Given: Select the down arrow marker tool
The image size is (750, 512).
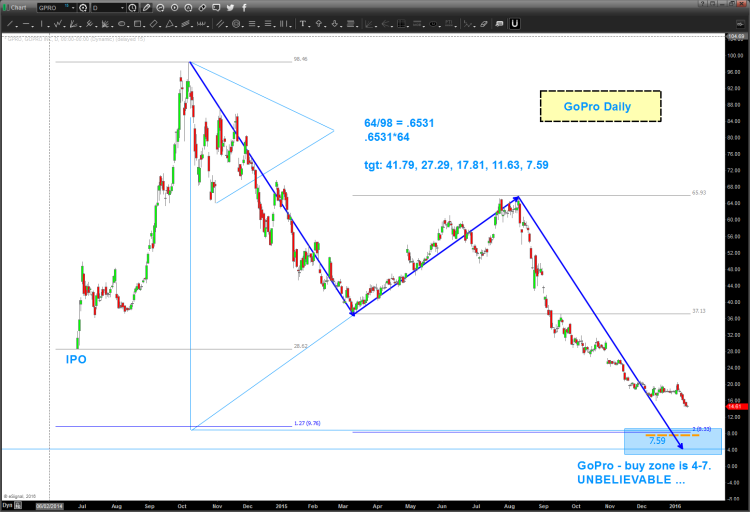Looking at the screenshot, I should [x=334, y=23].
